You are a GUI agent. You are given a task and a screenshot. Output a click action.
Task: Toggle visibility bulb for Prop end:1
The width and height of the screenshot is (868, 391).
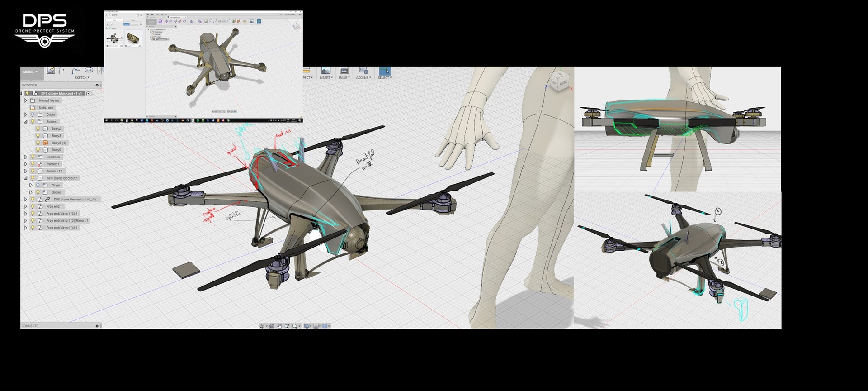33,206
